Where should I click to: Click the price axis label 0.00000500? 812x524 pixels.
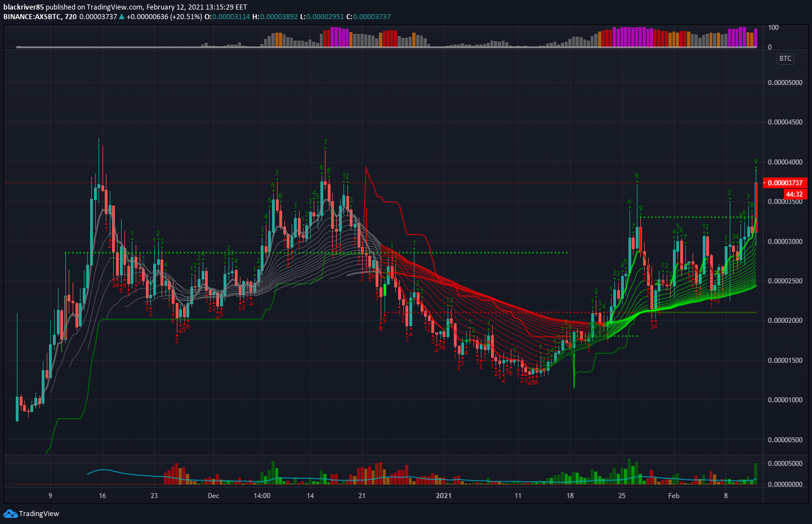[x=786, y=440]
